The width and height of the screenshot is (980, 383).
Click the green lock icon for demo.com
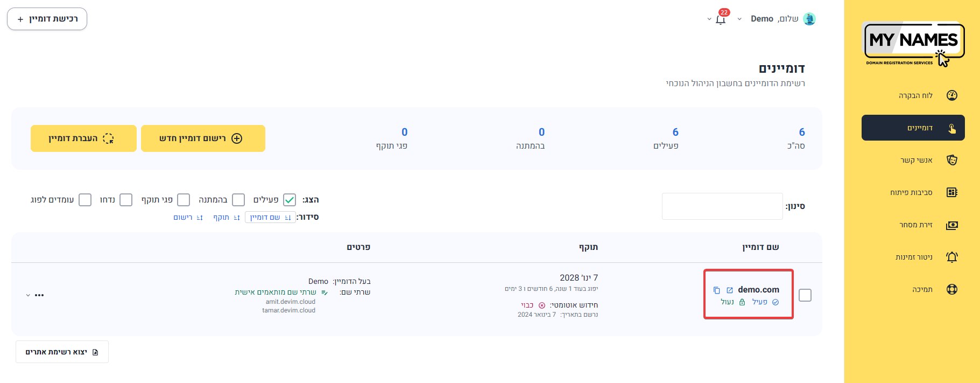(x=742, y=302)
